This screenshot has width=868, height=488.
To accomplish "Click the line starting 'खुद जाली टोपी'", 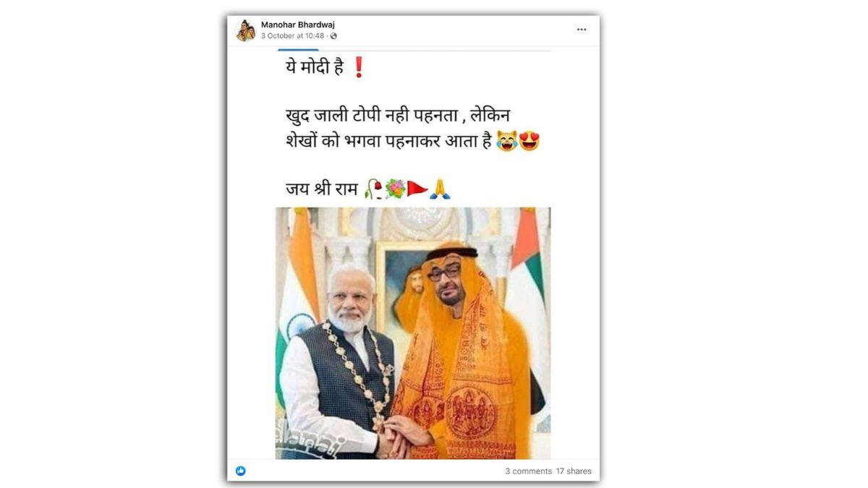I will click(x=398, y=115).
